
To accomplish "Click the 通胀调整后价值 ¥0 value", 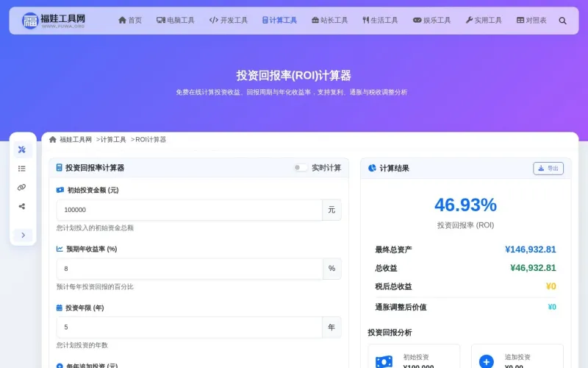I will pos(552,307).
